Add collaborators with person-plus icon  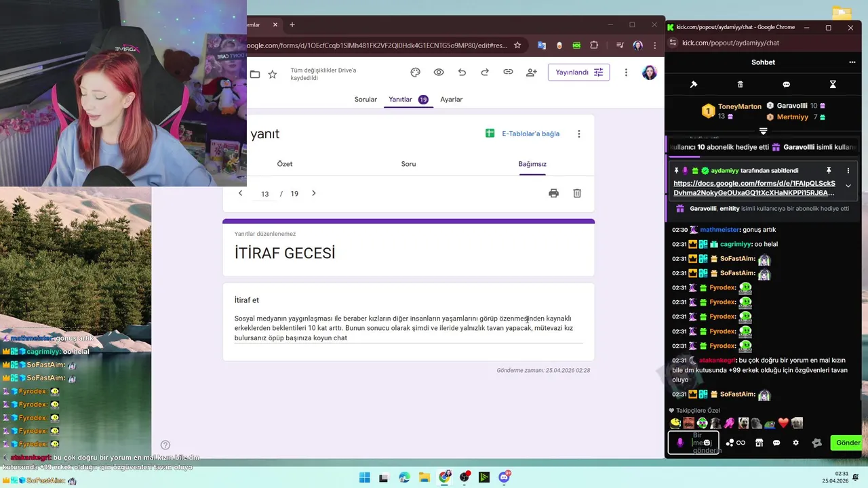532,73
